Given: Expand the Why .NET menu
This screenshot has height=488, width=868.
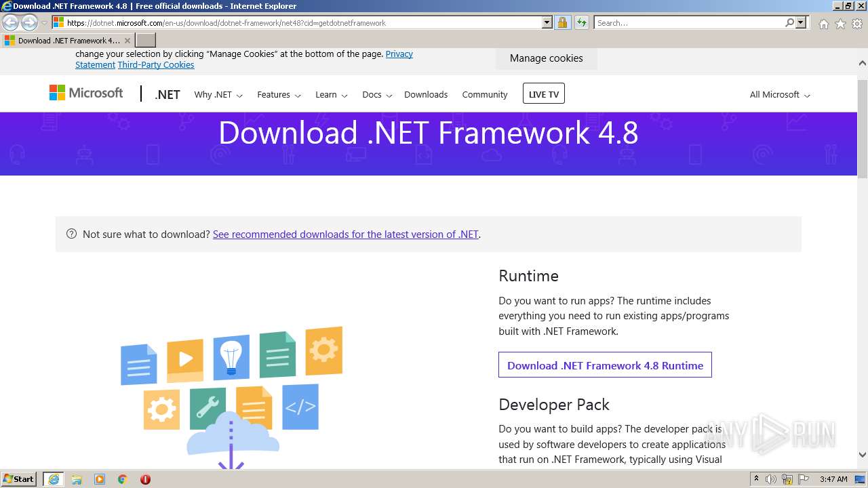Looking at the screenshot, I should pos(218,95).
